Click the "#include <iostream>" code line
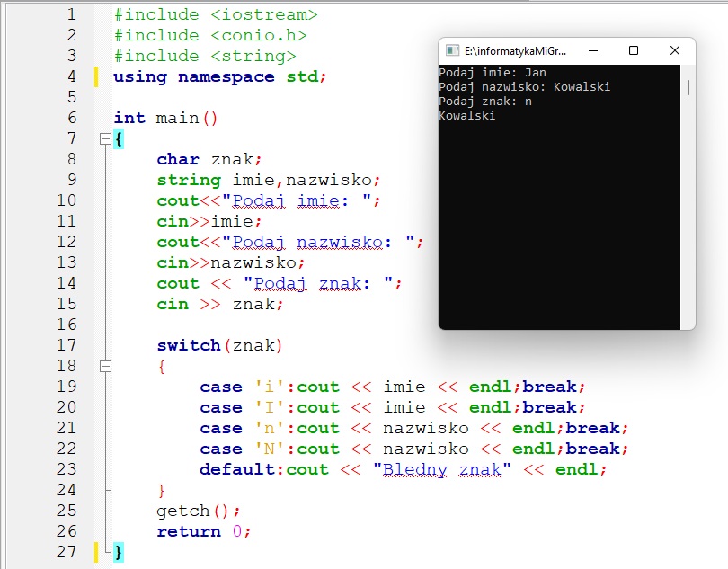Viewport: 728px width, 569px height. pyautogui.click(x=216, y=15)
